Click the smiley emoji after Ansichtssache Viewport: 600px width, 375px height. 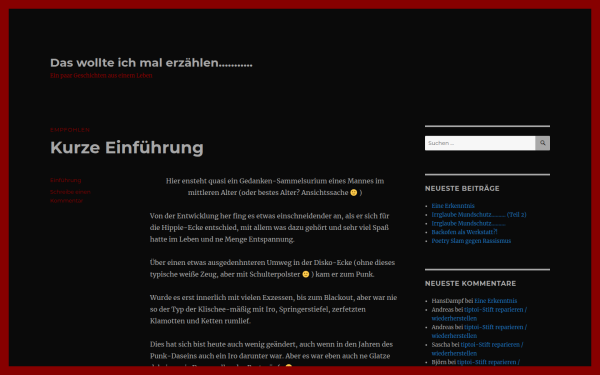click(354, 192)
